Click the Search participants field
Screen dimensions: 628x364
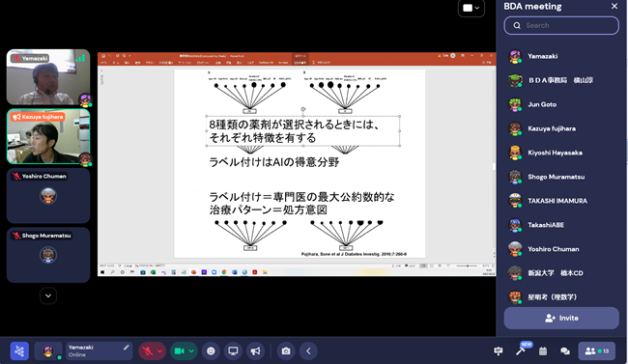pyautogui.click(x=561, y=26)
